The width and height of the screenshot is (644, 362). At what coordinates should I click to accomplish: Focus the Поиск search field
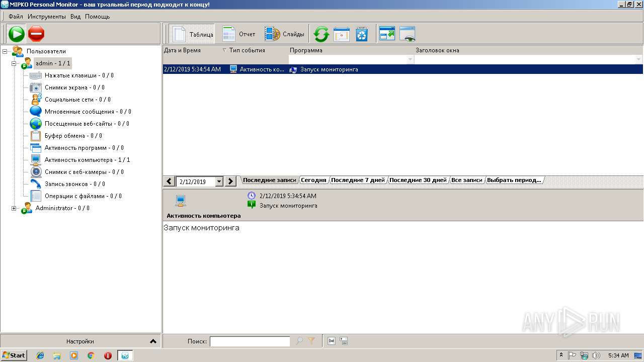(x=250, y=341)
